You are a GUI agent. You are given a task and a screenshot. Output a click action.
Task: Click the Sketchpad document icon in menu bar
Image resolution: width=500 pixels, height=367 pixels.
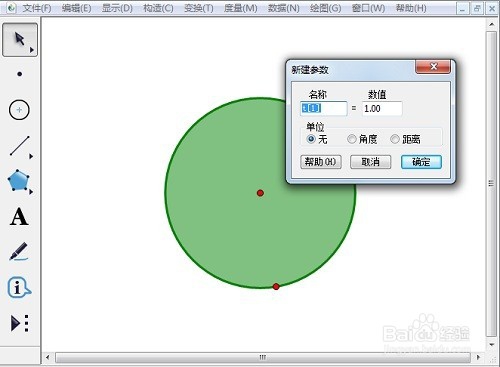tap(11, 8)
